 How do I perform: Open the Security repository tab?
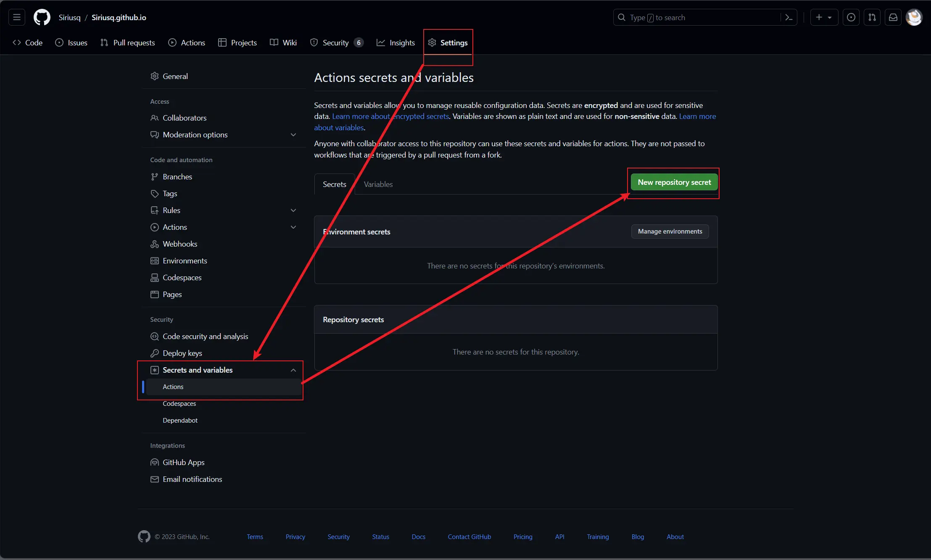point(337,42)
